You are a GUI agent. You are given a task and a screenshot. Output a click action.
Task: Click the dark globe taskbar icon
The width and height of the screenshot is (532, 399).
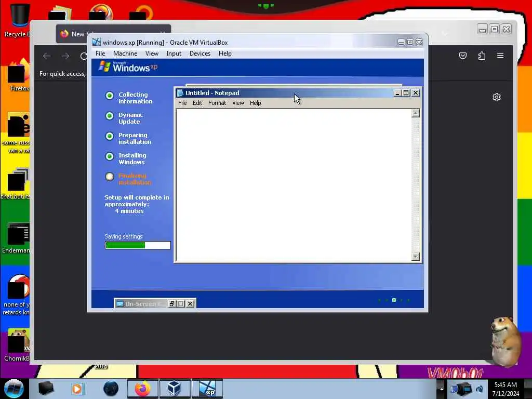111,389
